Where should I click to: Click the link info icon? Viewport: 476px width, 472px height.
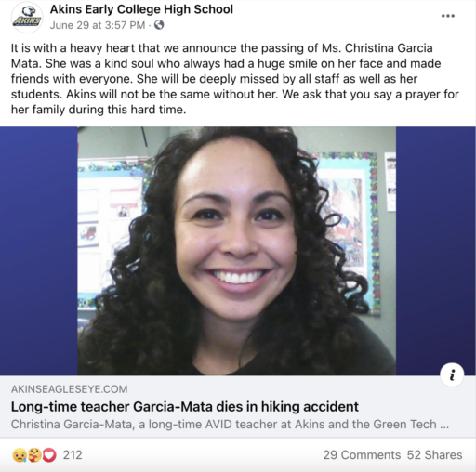(x=452, y=374)
